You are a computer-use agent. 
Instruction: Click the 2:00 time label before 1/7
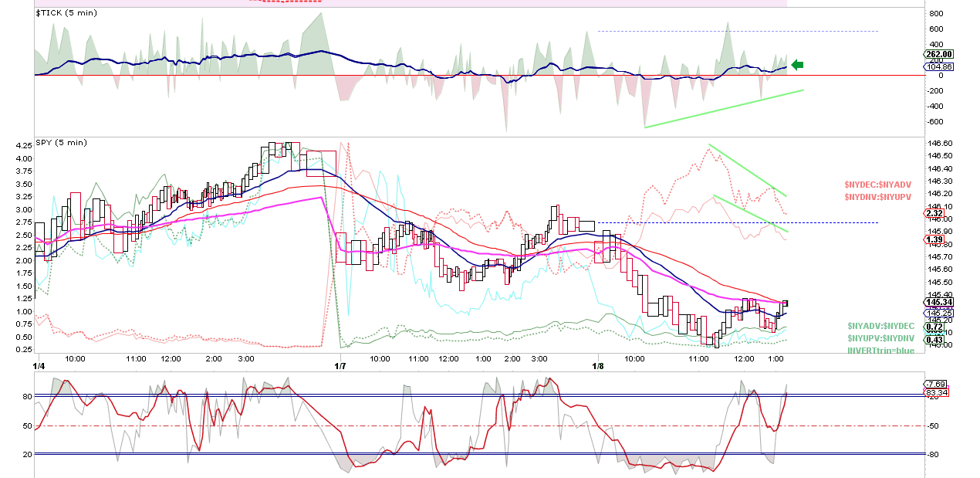coord(214,359)
